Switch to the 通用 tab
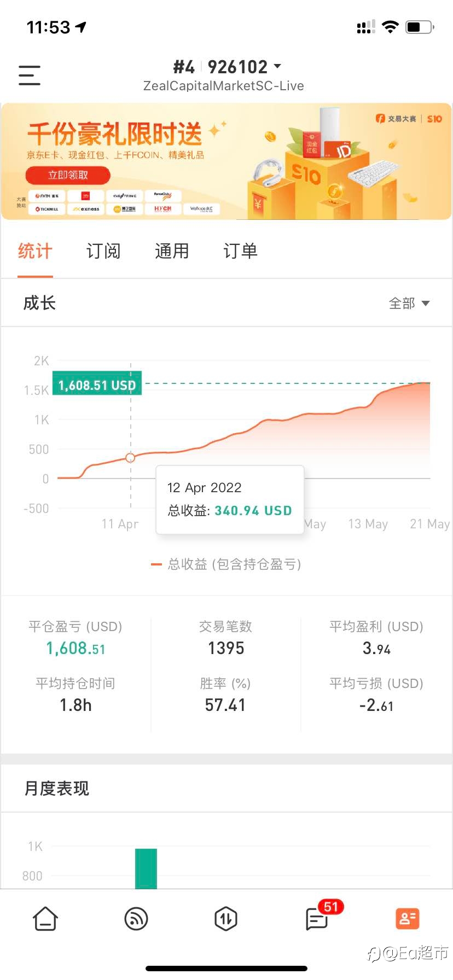 tap(172, 251)
